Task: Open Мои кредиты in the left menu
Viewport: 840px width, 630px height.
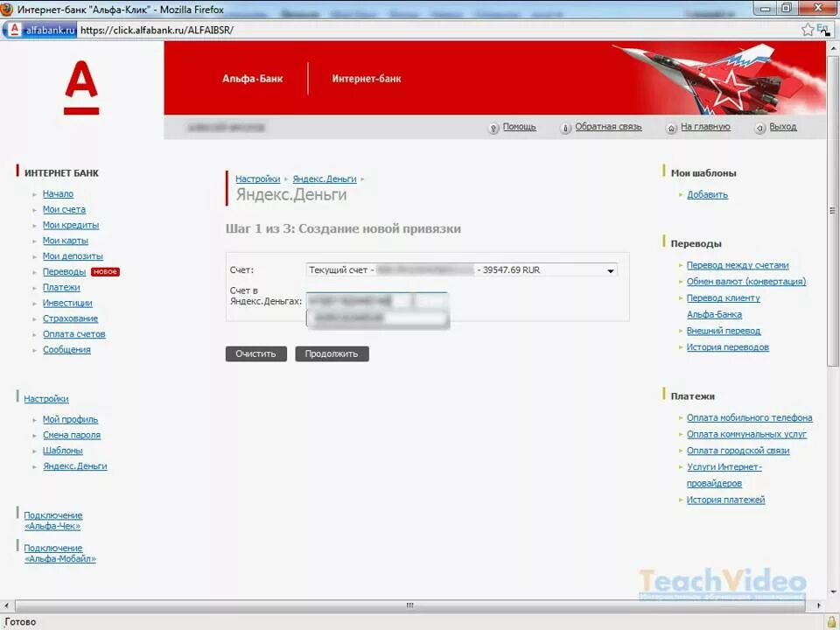Action: coord(71,225)
